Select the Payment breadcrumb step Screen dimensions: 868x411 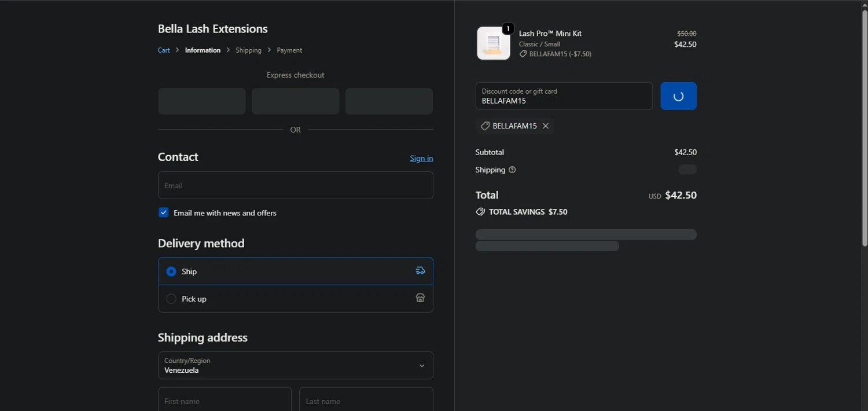tap(289, 50)
